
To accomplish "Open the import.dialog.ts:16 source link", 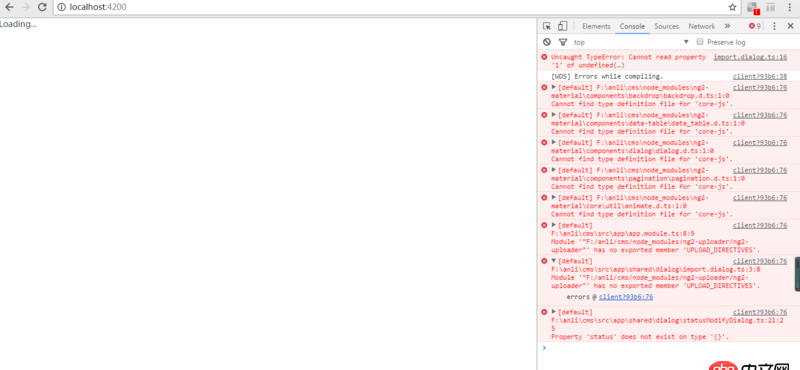I will click(x=750, y=57).
